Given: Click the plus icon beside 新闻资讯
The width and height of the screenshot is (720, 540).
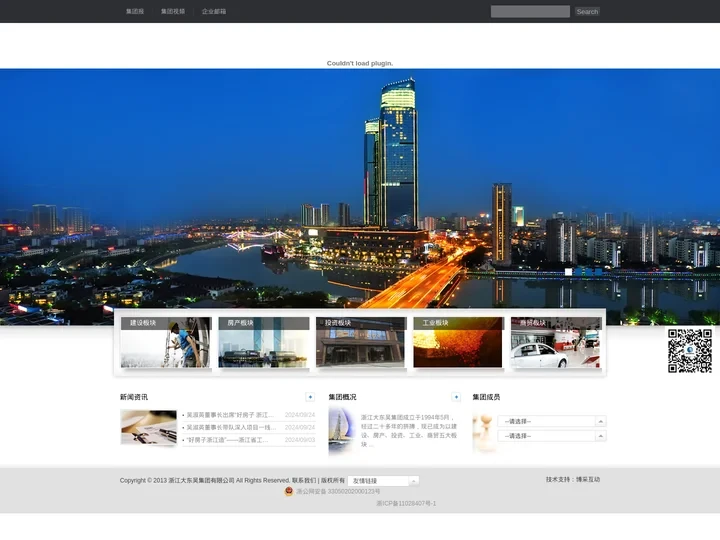Looking at the screenshot, I should (x=310, y=397).
